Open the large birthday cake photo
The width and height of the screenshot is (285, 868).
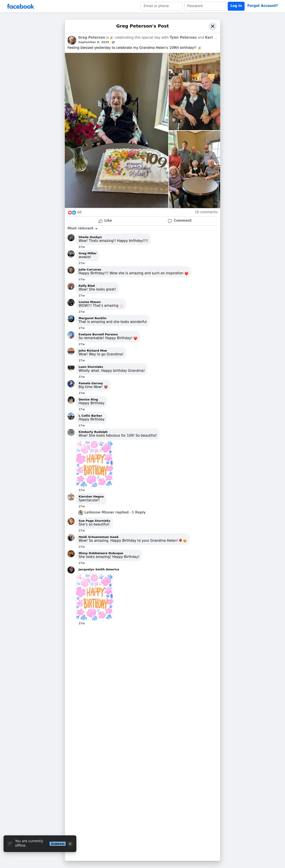click(117, 130)
